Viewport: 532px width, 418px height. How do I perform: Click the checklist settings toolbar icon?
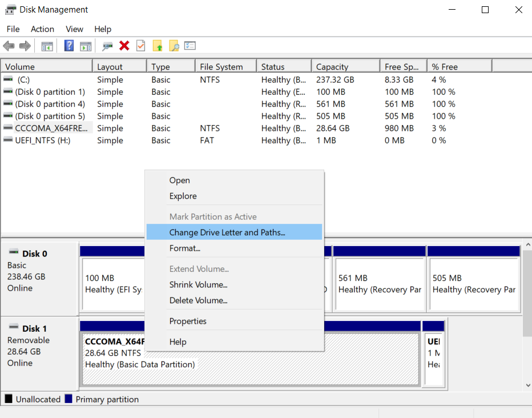pyautogui.click(x=190, y=46)
